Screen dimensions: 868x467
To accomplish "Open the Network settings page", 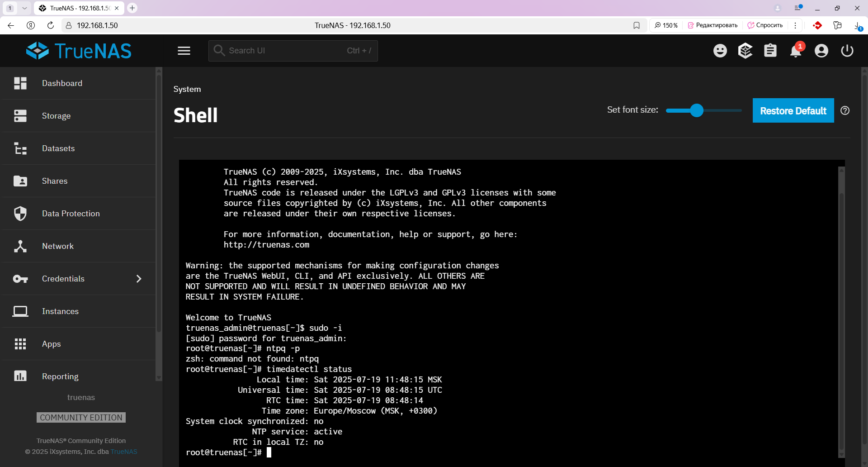I will (79, 246).
